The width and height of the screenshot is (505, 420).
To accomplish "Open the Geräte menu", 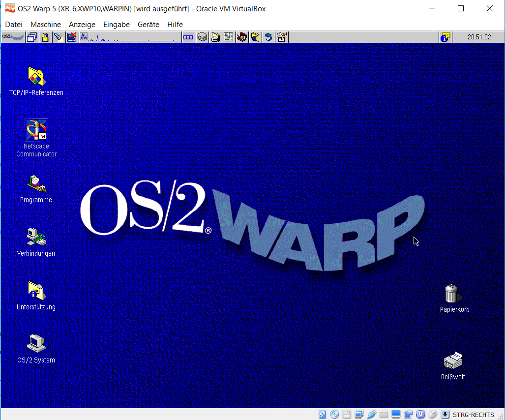I will 149,25.
